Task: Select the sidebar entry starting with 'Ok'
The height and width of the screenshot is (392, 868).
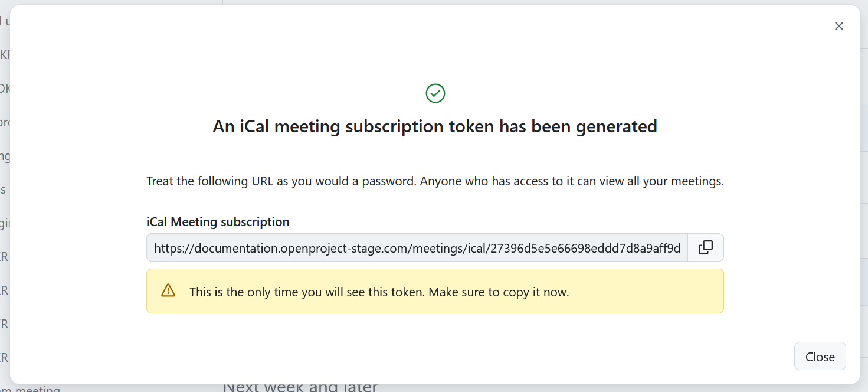Action: coord(5,87)
